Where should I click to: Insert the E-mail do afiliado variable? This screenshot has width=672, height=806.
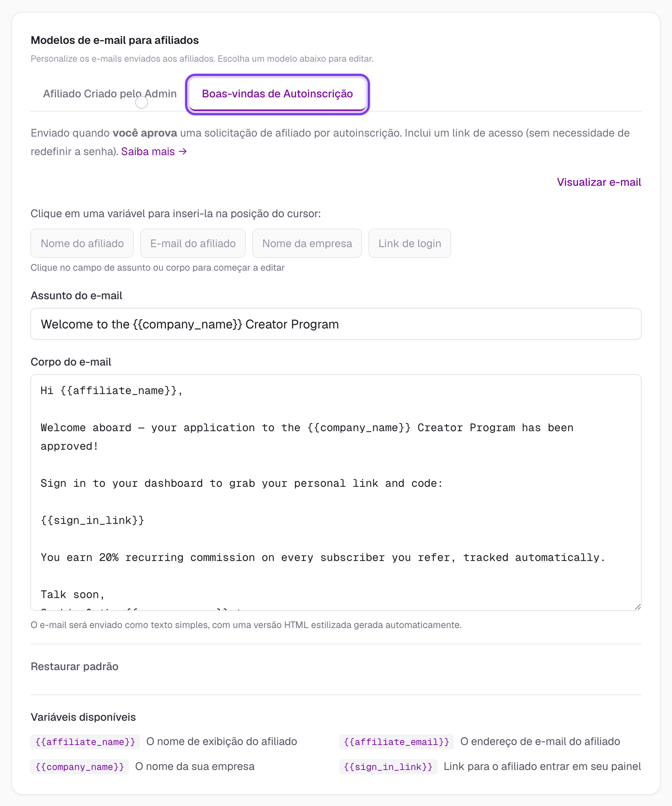(193, 243)
